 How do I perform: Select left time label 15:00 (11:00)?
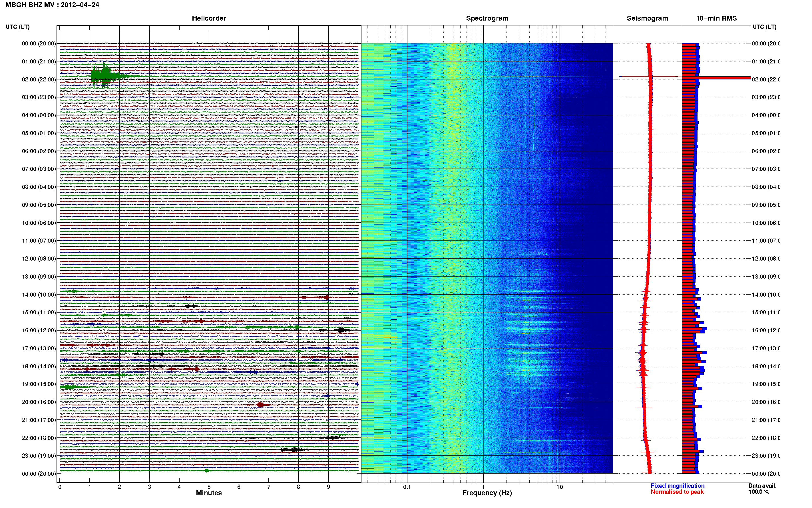click(x=39, y=312)
